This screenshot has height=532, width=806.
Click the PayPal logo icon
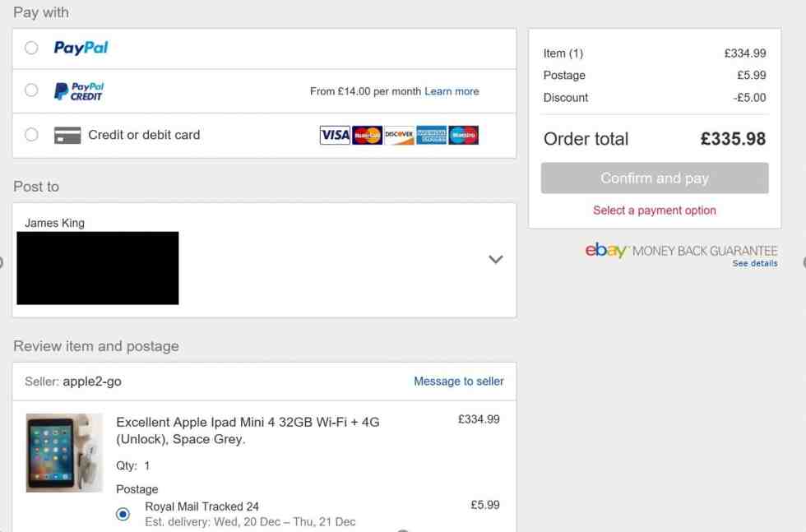pos(81,48)
